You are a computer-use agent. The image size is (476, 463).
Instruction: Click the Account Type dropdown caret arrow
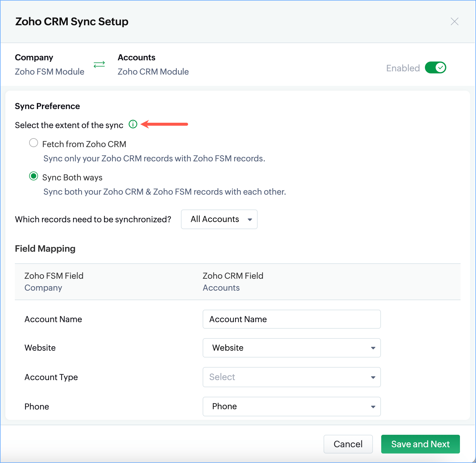coord(373,377)
